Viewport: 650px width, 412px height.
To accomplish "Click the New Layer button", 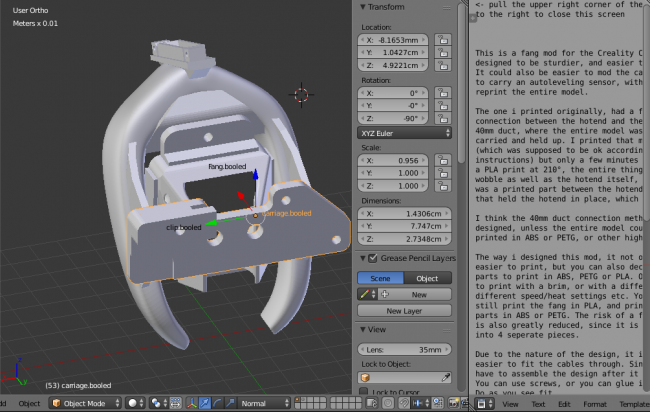I will coord(404,310).
